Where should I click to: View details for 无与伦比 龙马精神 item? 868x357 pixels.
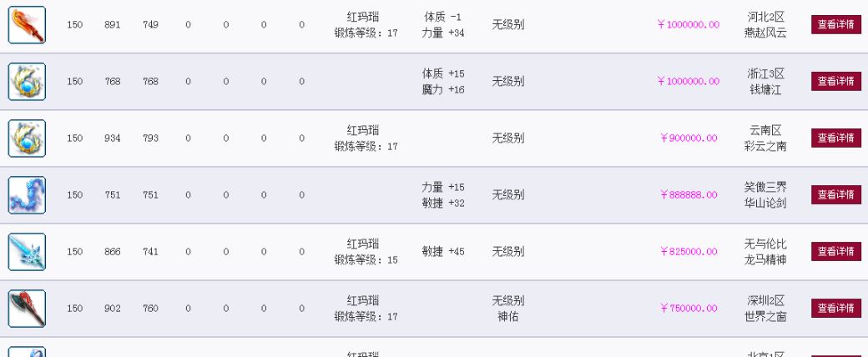[836, 251]
